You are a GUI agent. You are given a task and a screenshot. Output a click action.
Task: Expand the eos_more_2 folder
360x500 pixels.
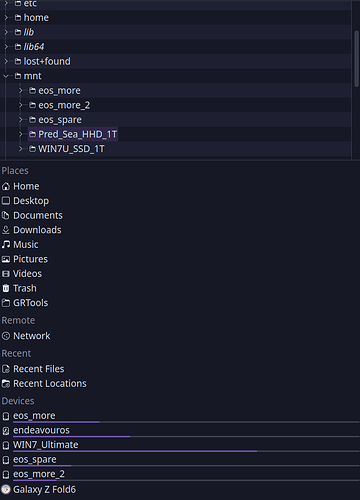coord(21,105)
